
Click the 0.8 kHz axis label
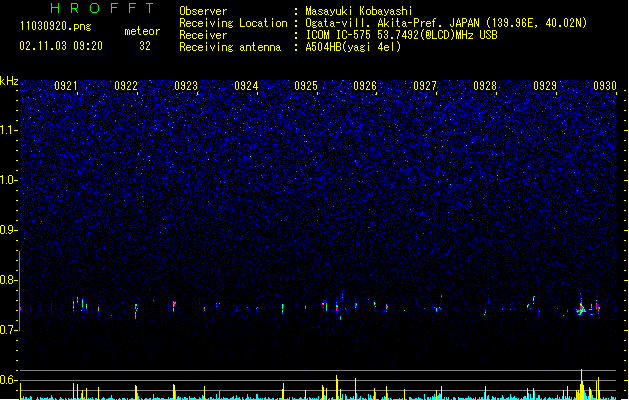pos(9,280)
